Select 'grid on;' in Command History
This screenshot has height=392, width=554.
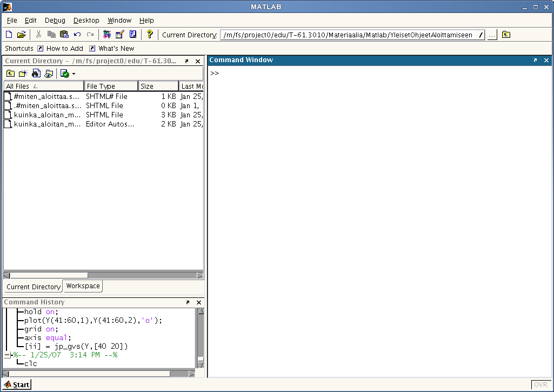coord(41,329)
